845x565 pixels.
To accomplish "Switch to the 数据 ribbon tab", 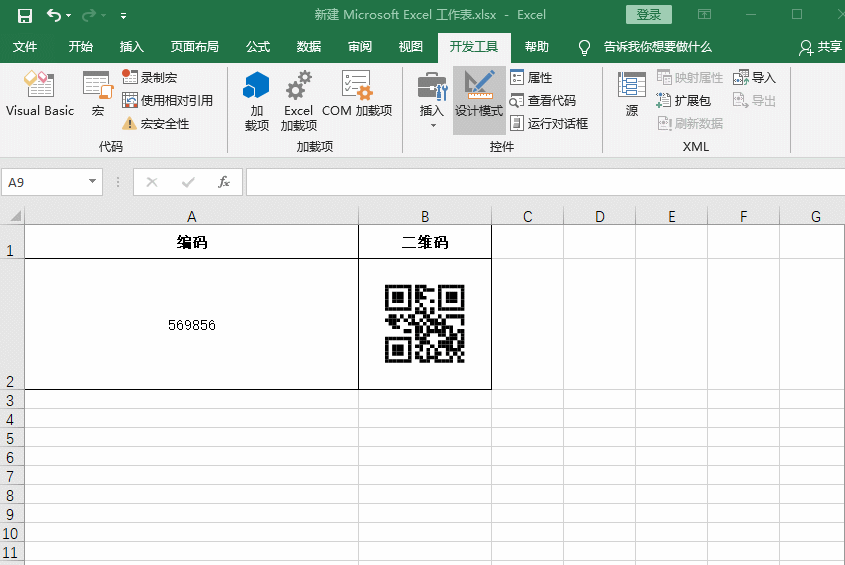I will pyautogui.click(x=309, y=47).
